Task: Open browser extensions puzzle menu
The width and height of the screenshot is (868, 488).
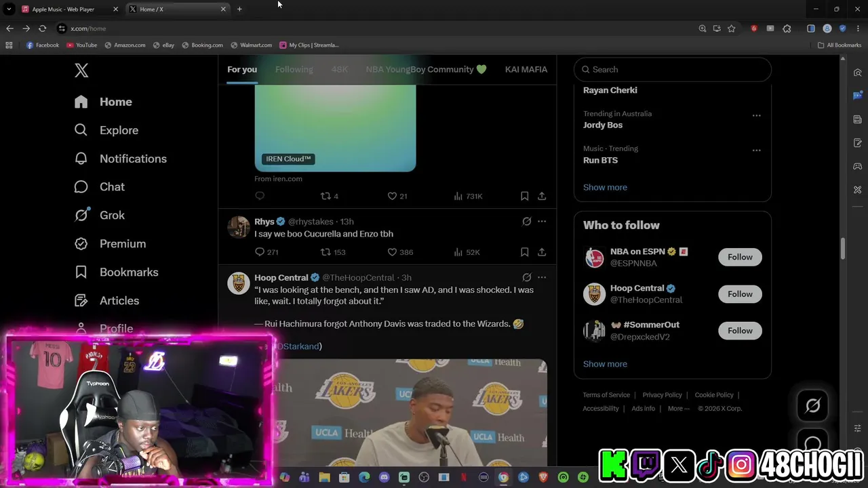Action: point(787,28)
